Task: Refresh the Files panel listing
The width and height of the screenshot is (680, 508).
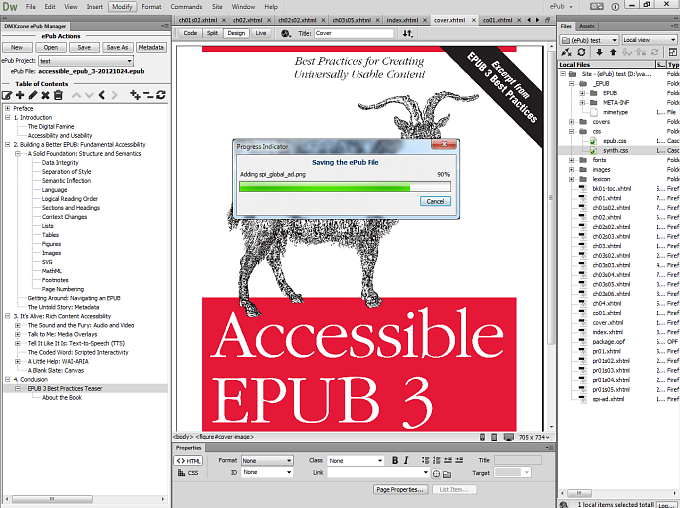Action: click(581, 52)
